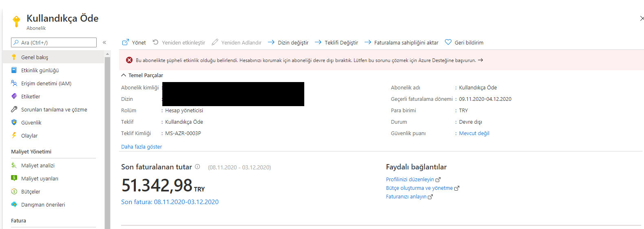Viewport: 644px width, 229px height.
Task: Collapse the Temel Parçalar section
Action: pos(124,75)
